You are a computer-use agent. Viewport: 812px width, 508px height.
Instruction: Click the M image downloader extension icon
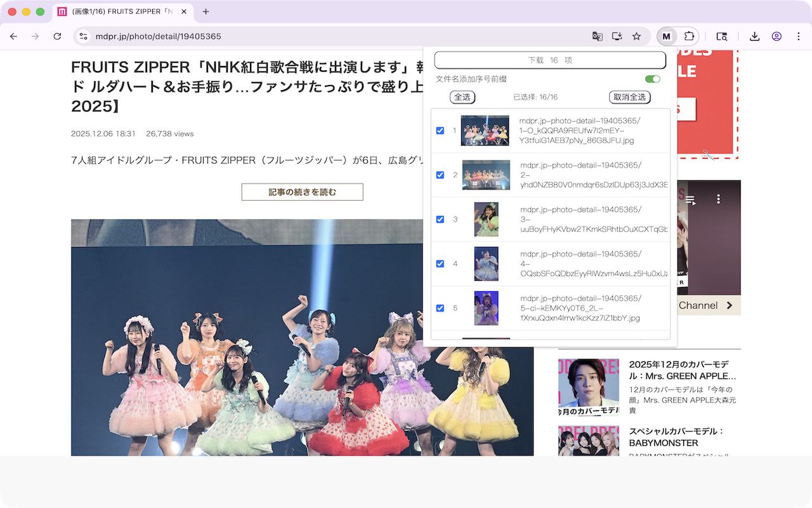[666, 36]
